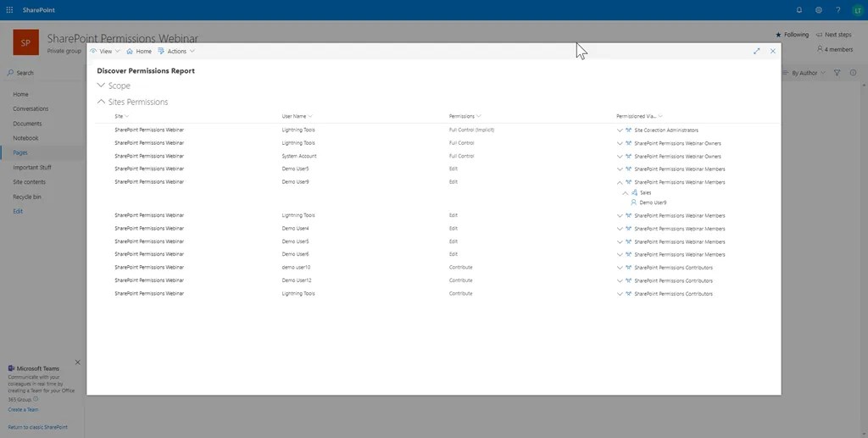Open the By Author view dropdown
Screen dimensions: 868x438
point(804,73)
